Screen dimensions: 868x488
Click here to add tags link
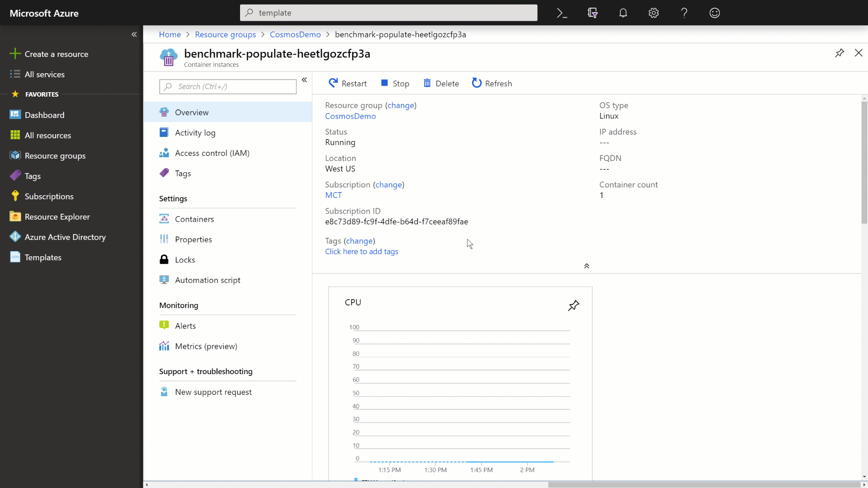pyautogui.click(x=361, y=252)
